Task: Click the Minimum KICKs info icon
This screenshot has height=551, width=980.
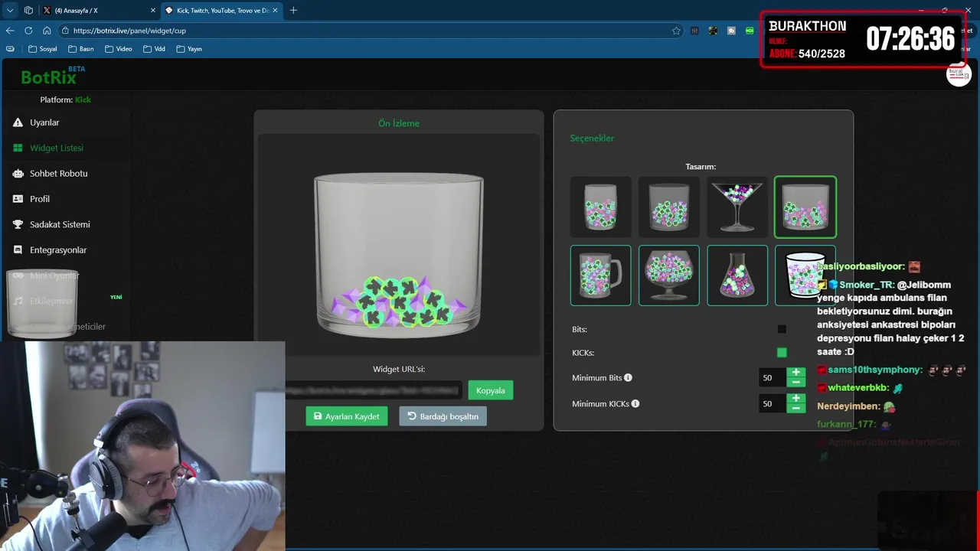Action: click(x=635, y=404)
